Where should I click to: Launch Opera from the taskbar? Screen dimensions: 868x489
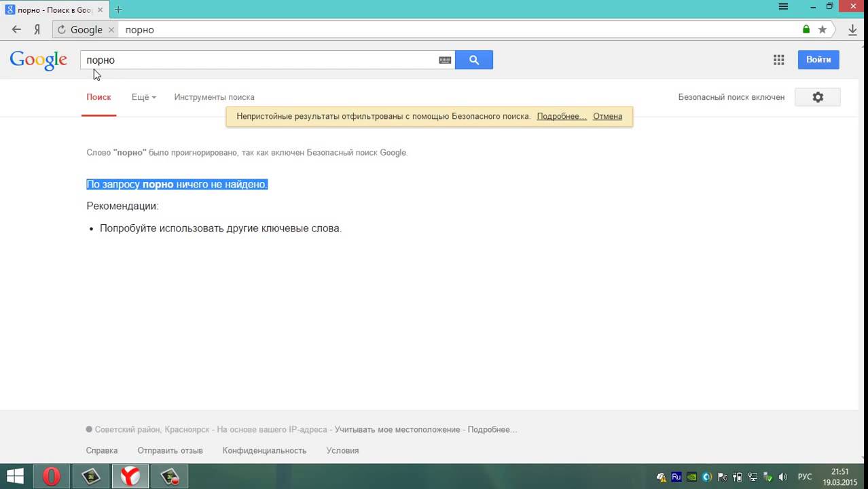point(52,476)
